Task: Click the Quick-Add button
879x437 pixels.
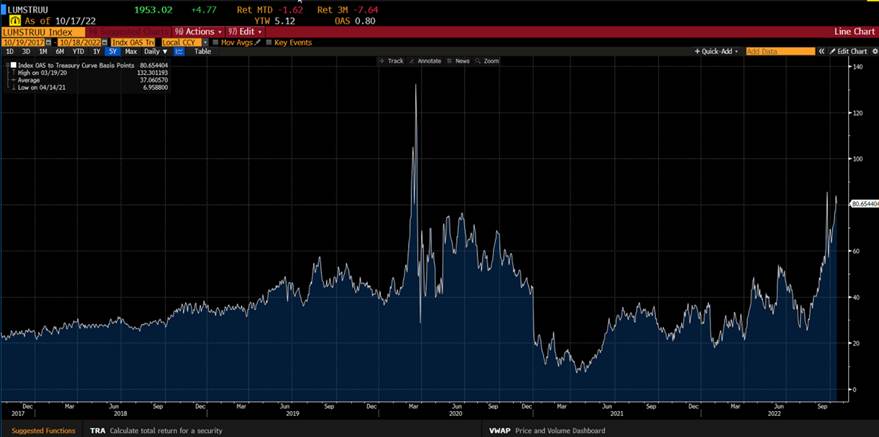Action: point(717,51)
